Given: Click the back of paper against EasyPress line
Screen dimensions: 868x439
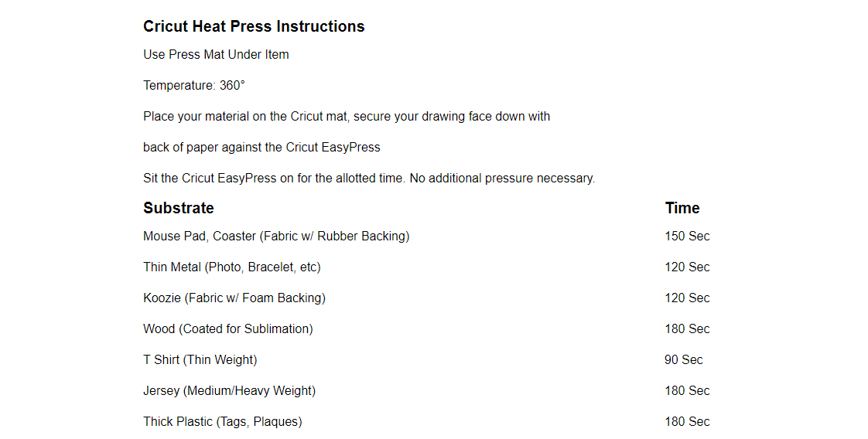Looking at the screenshot, I should pos(261,148).
